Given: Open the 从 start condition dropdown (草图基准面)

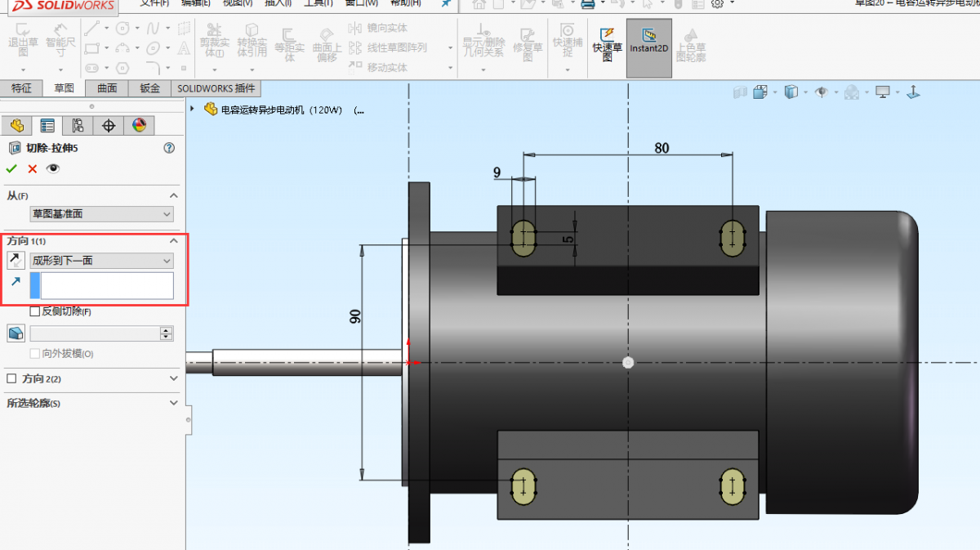Looking at the screenshot, I should pos(101,214).
